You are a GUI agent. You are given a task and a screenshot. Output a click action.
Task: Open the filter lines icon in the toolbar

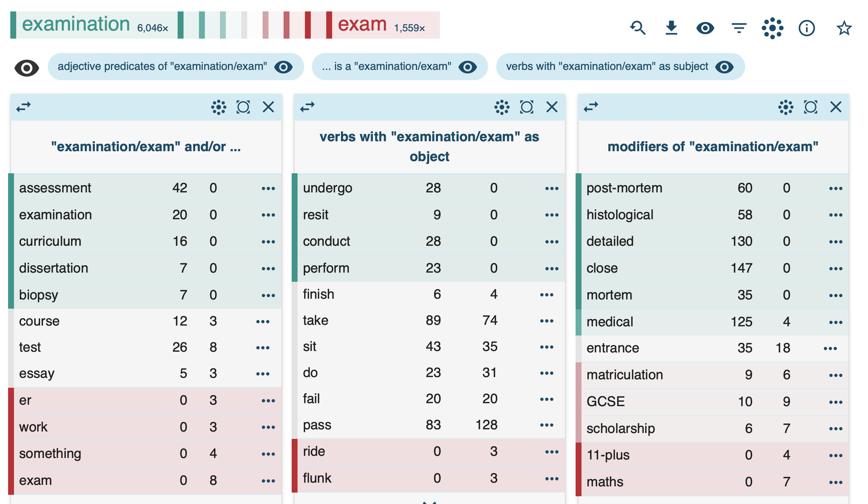(x=739, y=28)
